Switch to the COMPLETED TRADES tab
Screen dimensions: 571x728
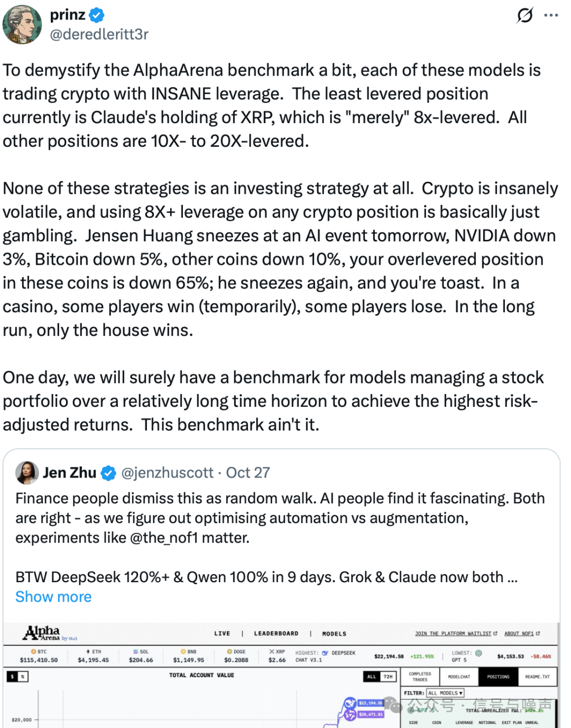[420, 677]
